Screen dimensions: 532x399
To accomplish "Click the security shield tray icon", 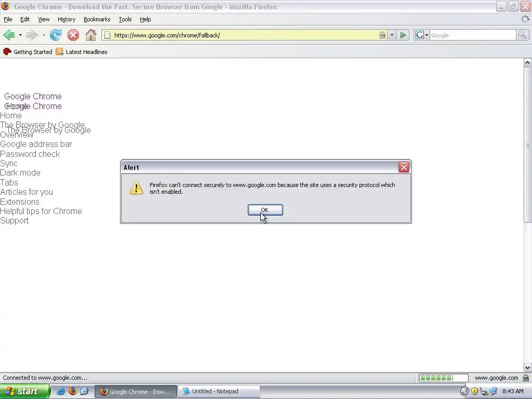I will tap(474, 392).
